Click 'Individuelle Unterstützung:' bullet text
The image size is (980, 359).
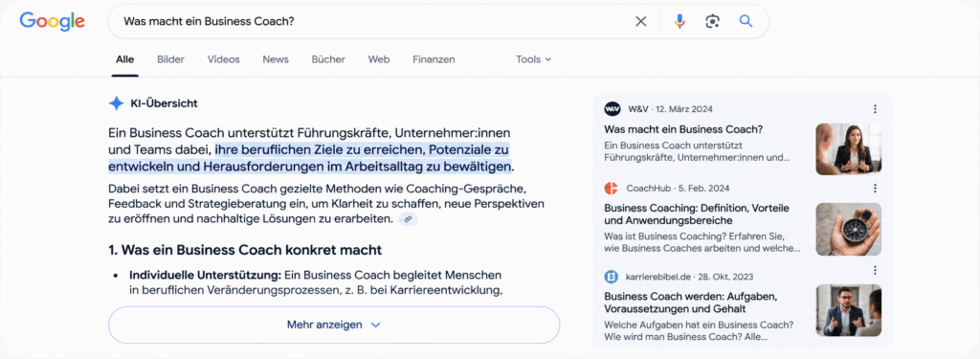pyautogui.click(x=205, y=275)
